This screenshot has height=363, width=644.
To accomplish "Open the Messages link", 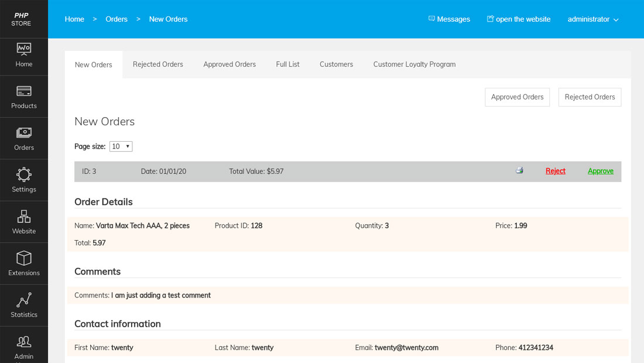I will click(453, 19).
